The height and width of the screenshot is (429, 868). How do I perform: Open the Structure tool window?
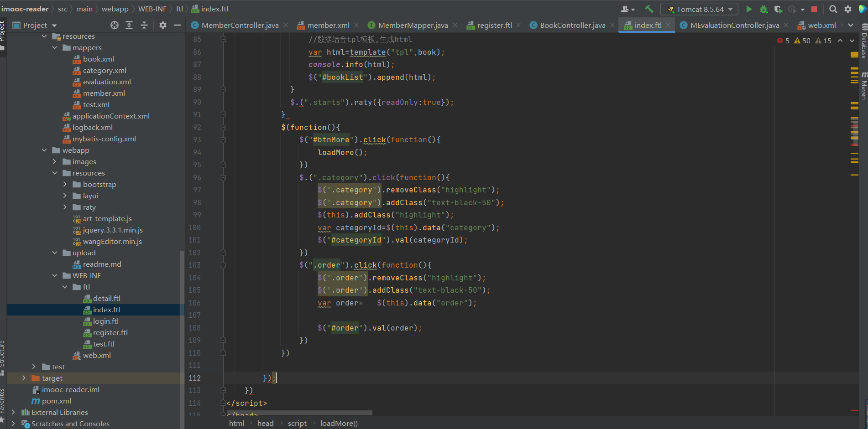[3, 358]
